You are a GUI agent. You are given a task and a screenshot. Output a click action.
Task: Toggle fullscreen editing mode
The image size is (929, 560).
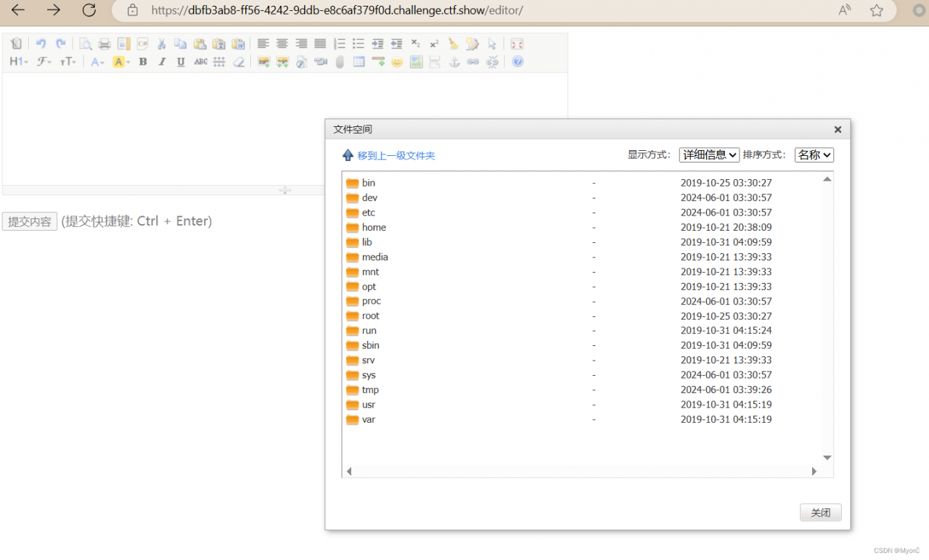517,44
